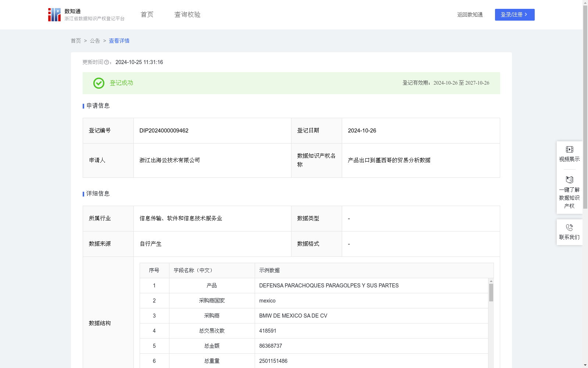Screen dimensions: 588x368
Task: Click the 86368737 total amount value
Action: tap(270, 346)
